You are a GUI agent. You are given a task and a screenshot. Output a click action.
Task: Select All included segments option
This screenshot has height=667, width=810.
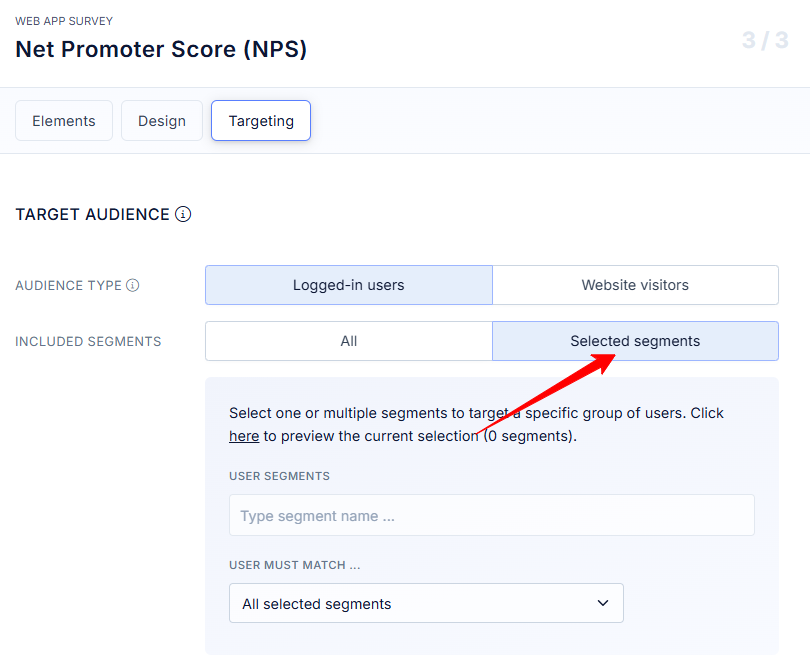pyautogui.click(x=349, y=341)
